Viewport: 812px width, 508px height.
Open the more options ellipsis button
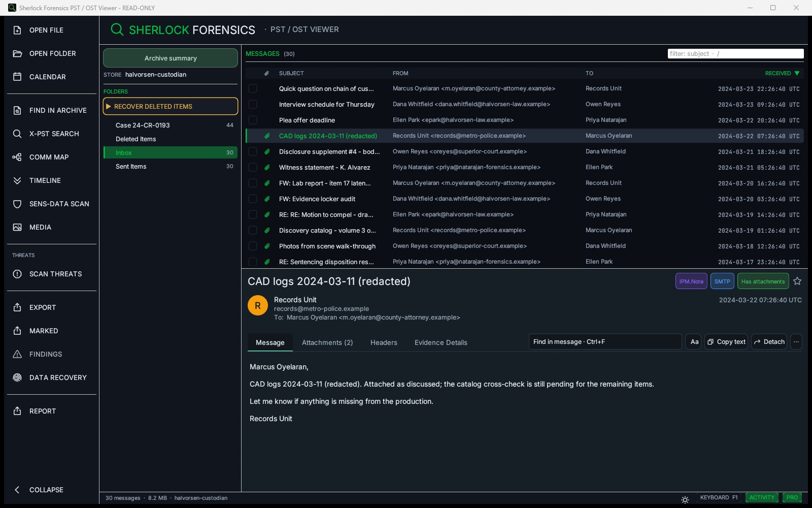pyautogui.click(x=796, y=342)
